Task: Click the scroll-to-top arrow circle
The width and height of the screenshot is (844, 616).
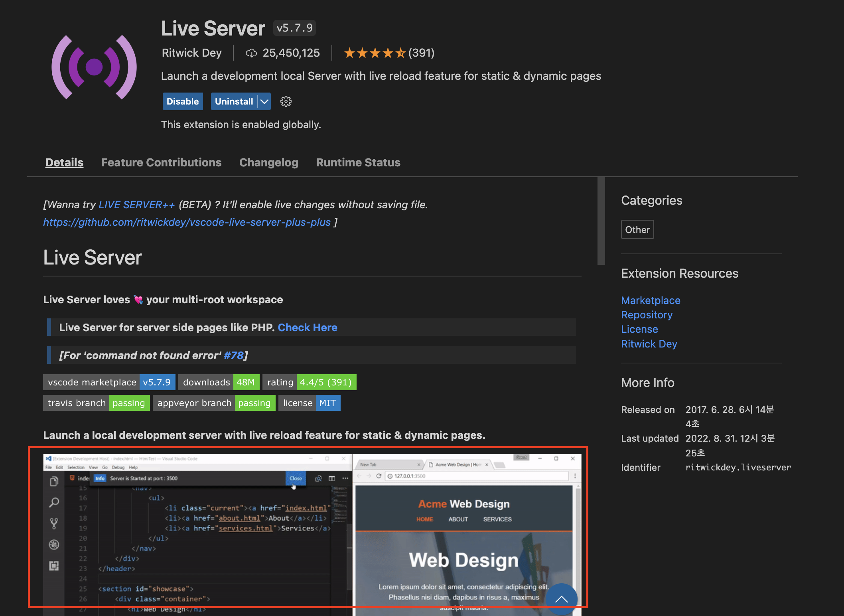Action: 561,598
